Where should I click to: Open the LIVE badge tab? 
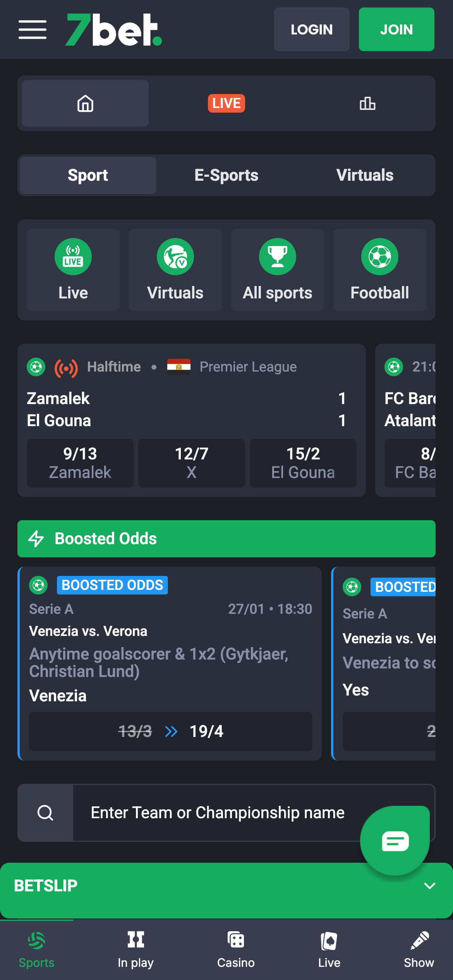point(226,103)
